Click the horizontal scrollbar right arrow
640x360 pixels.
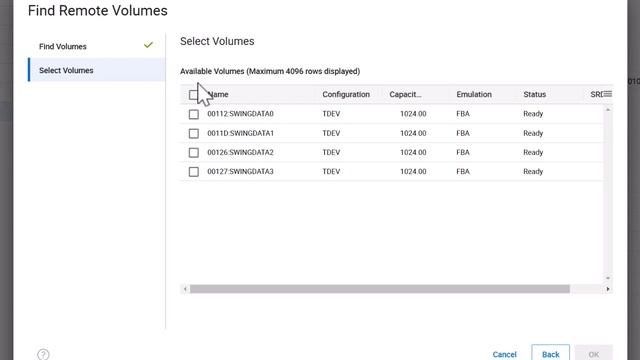(x=608, y=289)
